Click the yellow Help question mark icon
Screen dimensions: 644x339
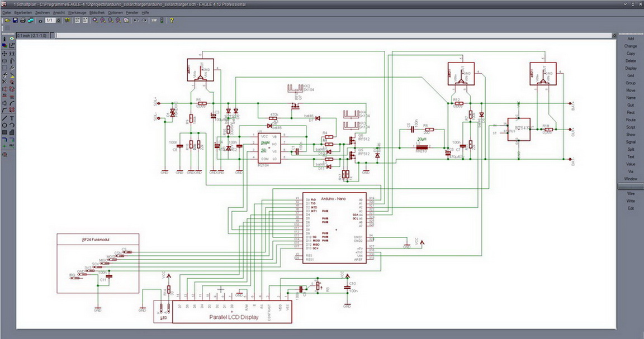pos(172,20)
